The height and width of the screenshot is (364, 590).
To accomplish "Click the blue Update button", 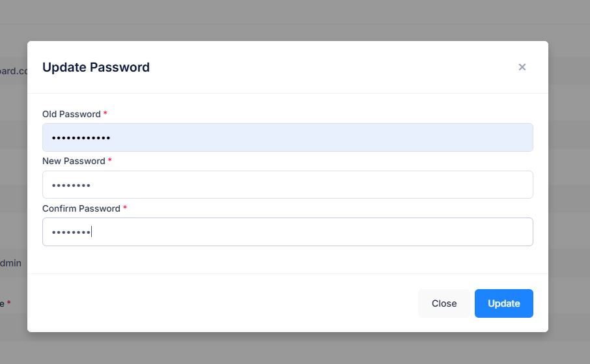I will (x=503, y=303).
